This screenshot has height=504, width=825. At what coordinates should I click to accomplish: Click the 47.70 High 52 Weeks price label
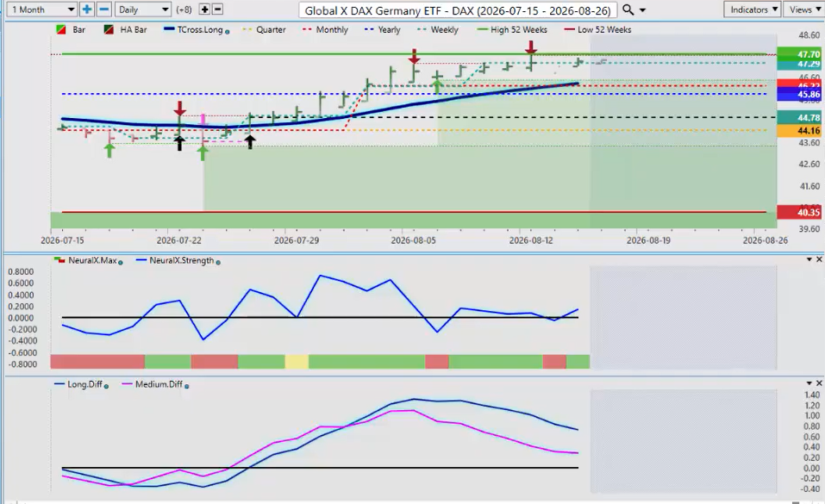coord(798,53)
